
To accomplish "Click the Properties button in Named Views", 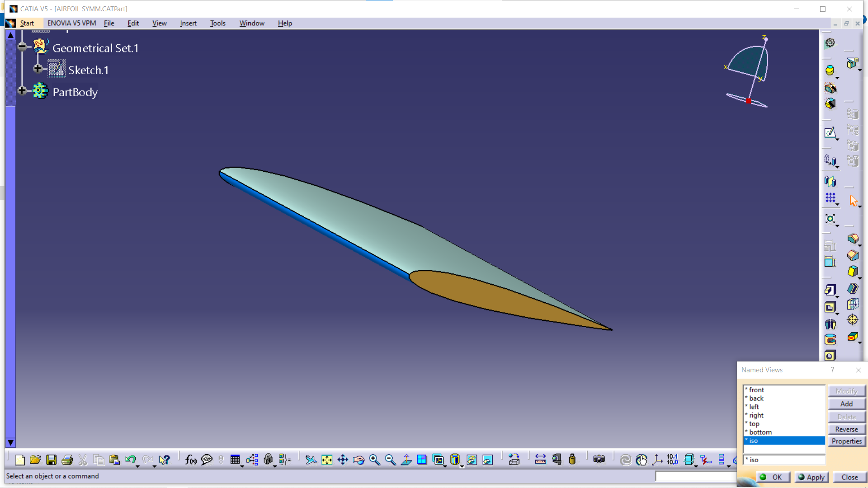I will click(846, 441).
